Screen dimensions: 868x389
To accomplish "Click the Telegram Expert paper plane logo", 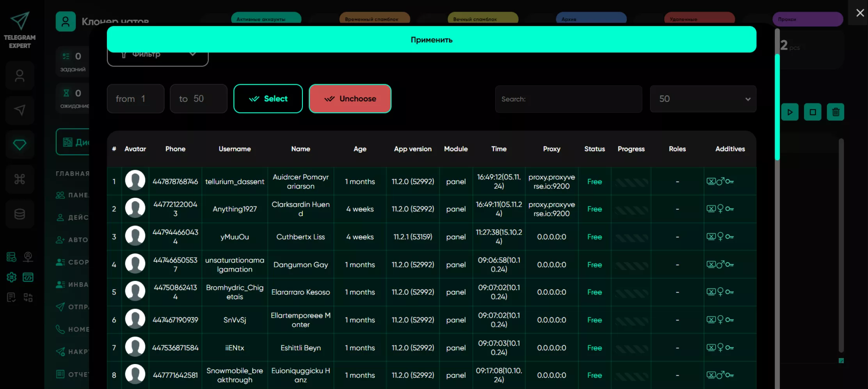I will [x=20, y=20].
